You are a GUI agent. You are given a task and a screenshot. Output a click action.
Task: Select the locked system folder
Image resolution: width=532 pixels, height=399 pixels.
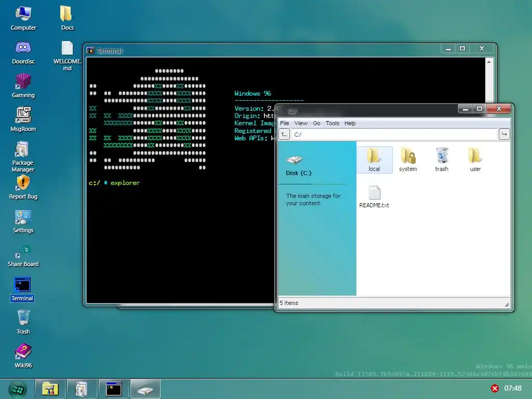[408, 160]
